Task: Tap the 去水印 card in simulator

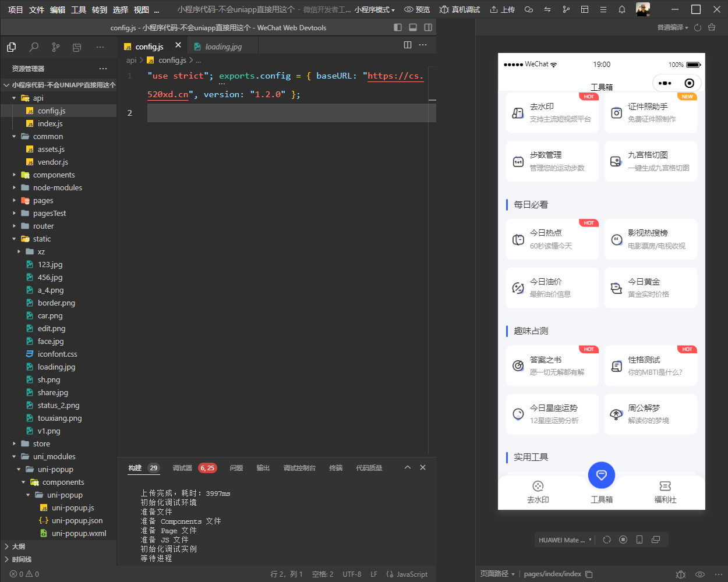Action: (552, 113)
